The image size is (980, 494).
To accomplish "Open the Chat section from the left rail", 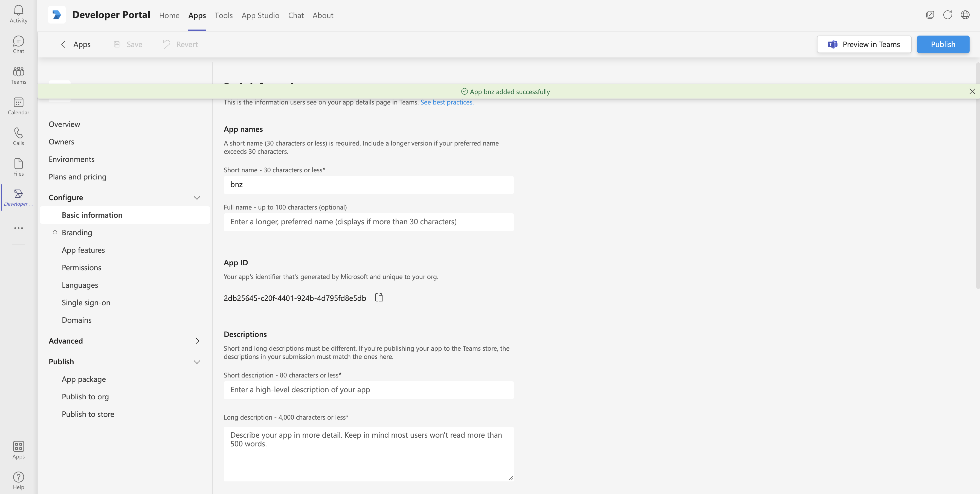I will click(x=18, y=44).
